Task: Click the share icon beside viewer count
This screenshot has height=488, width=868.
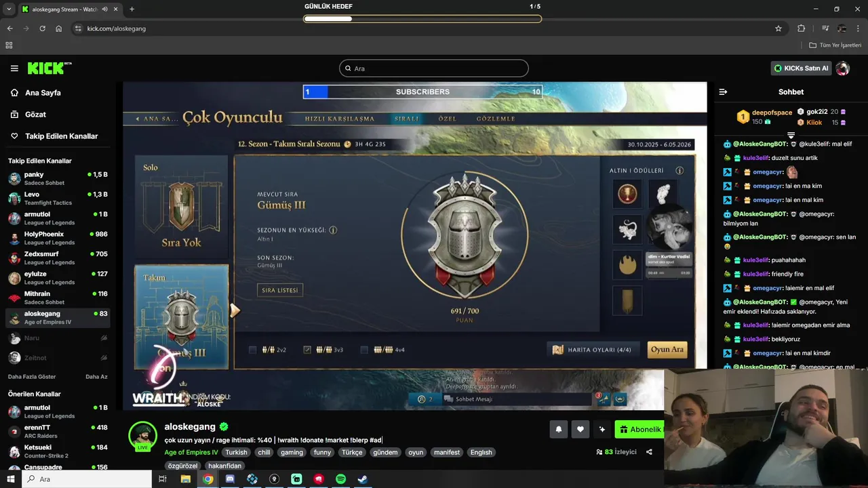Action: pos(649,452)
